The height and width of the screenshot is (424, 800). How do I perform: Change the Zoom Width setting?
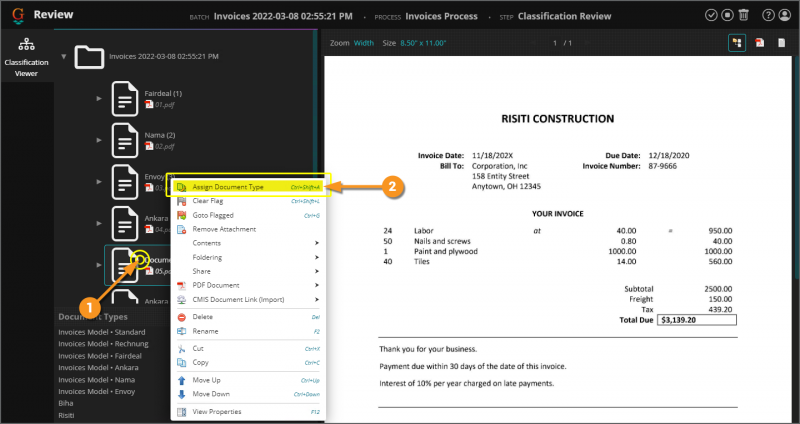pos(364,43)
